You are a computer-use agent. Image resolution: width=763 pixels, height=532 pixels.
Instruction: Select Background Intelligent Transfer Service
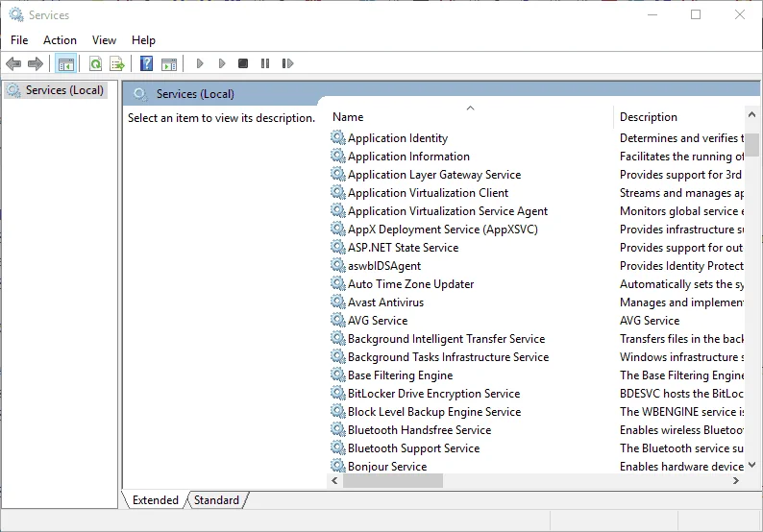[446, 338]
